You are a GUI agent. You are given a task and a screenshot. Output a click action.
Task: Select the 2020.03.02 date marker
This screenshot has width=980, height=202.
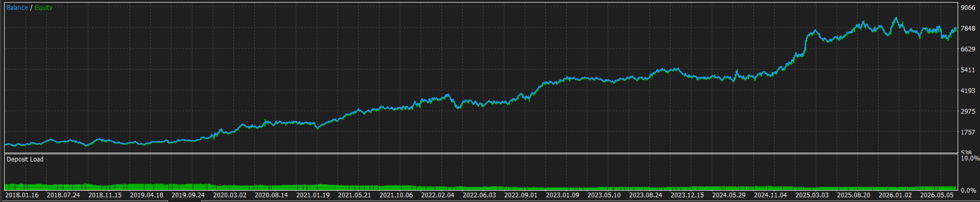(x=230, y=195)
